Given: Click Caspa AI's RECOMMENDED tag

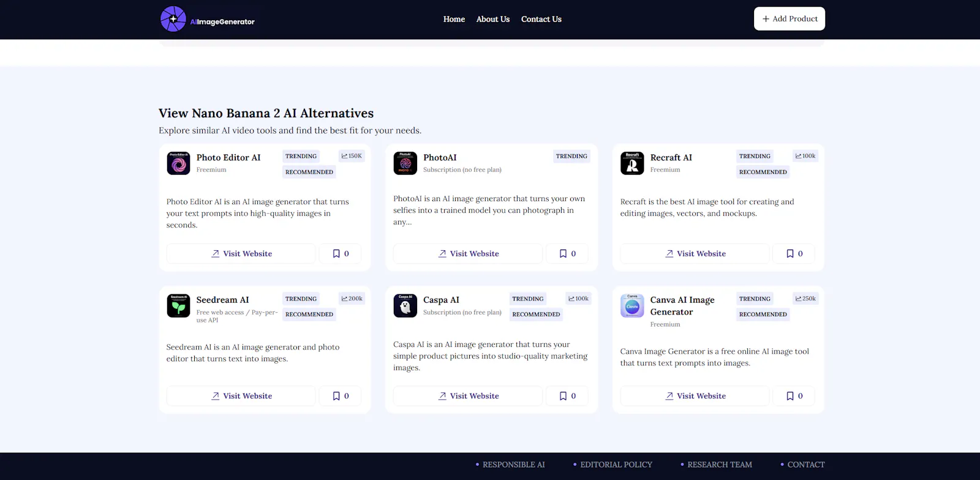Looking at the screenshot, I should click(x=536, y=314).
